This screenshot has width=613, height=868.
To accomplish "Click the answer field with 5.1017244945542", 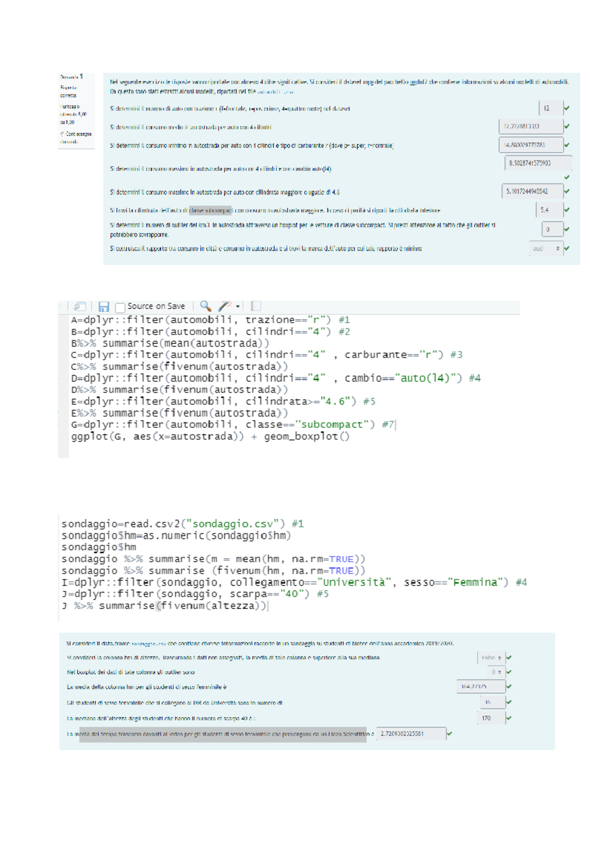I will [532, 191].
